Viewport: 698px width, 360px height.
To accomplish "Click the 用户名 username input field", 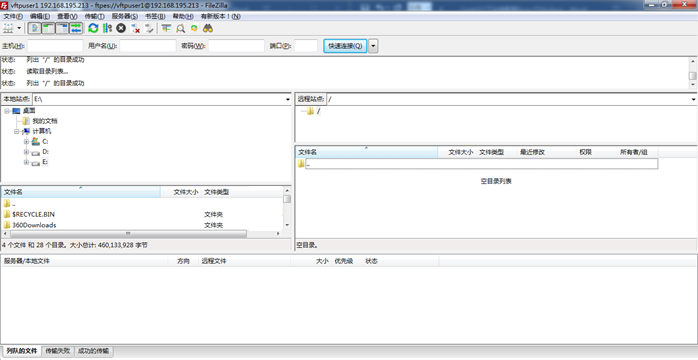I will coord(148,46).
